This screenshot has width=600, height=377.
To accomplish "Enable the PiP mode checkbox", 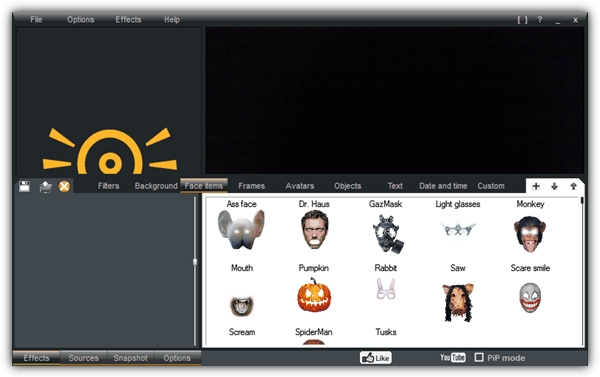I will (x=479, y=357).
